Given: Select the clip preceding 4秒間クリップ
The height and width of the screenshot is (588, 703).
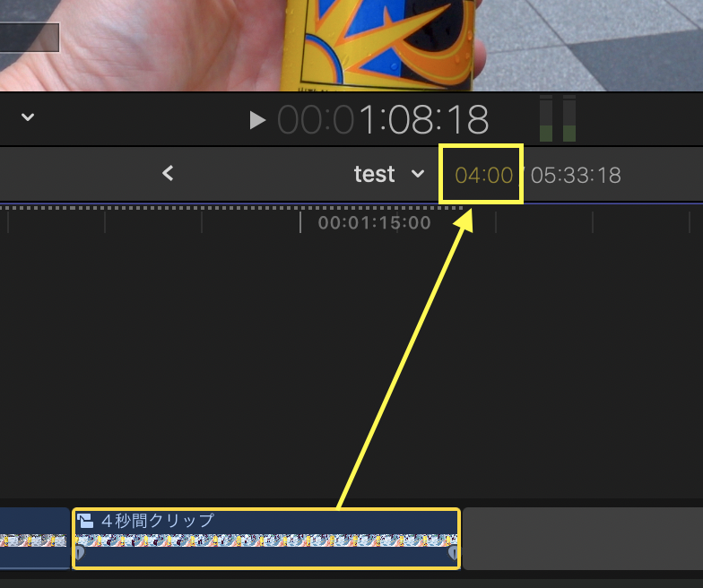Looking at the screenshot, I should click(x=34, y=539).
